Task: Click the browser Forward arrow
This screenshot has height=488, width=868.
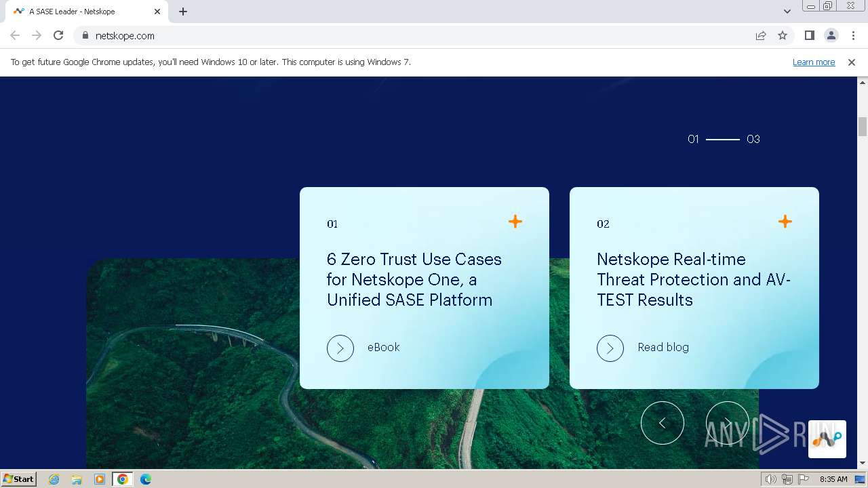Action: click(x=37, y=35)
